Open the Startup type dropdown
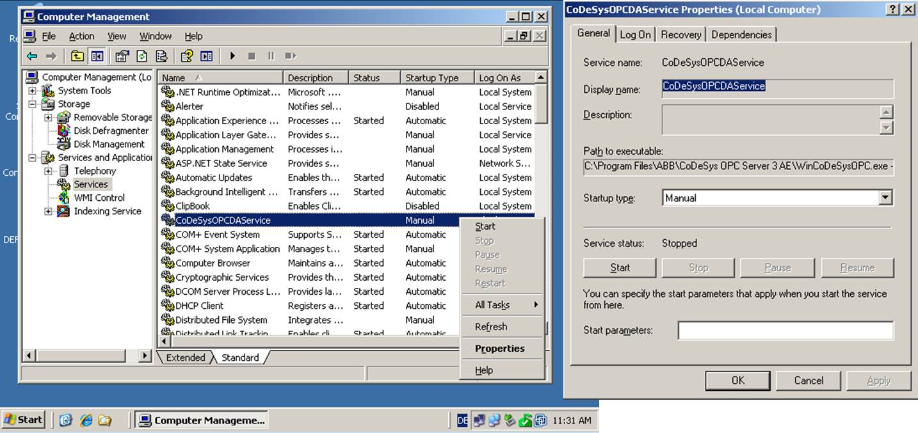Image resolution: width=918 pixels, height=433 pixels. (885, 198)
